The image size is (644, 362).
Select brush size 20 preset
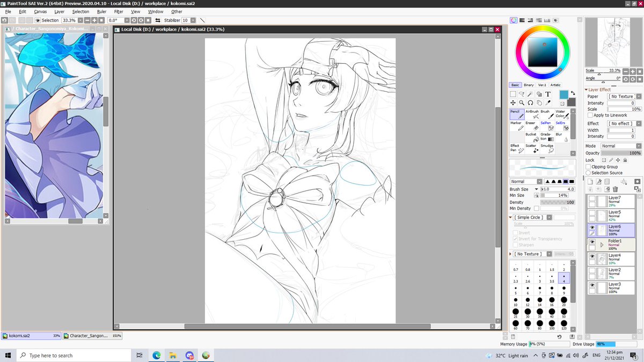pyautogui.click(x=563, y=301)
